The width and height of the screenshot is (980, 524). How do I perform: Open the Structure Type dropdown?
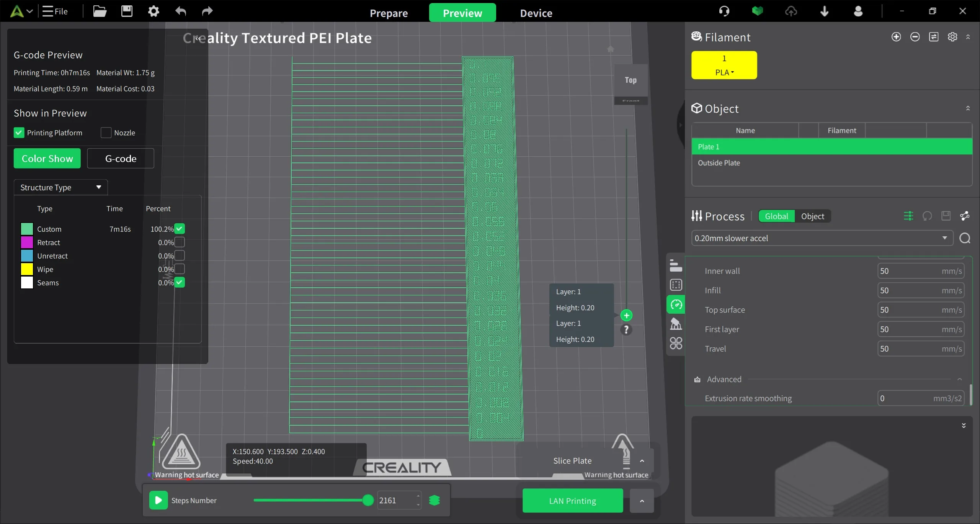pyautogui.click(x=60, y=187)
